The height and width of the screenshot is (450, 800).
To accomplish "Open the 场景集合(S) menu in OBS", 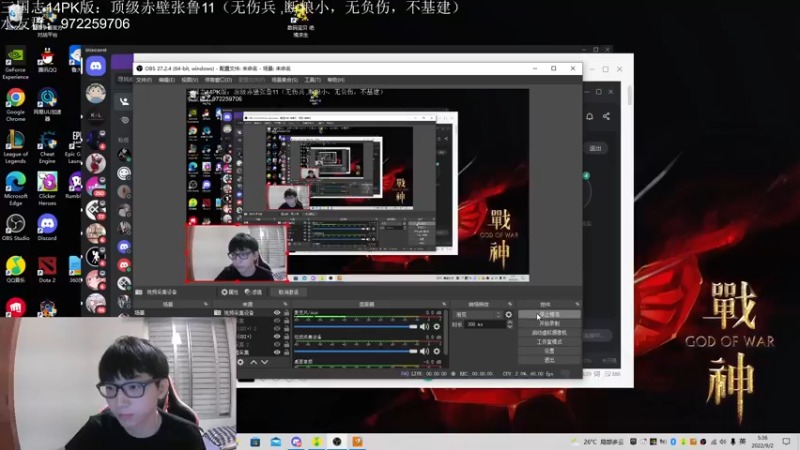I will [284, 80].
